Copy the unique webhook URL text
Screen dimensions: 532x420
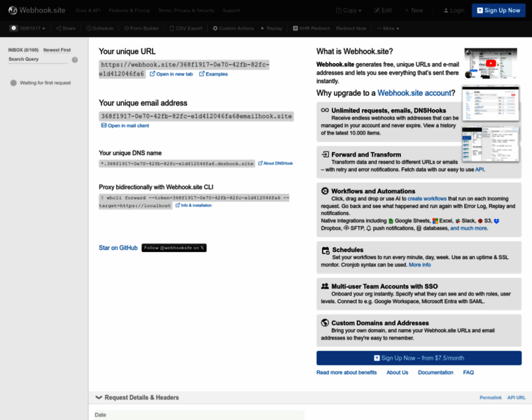coord(184,69)
